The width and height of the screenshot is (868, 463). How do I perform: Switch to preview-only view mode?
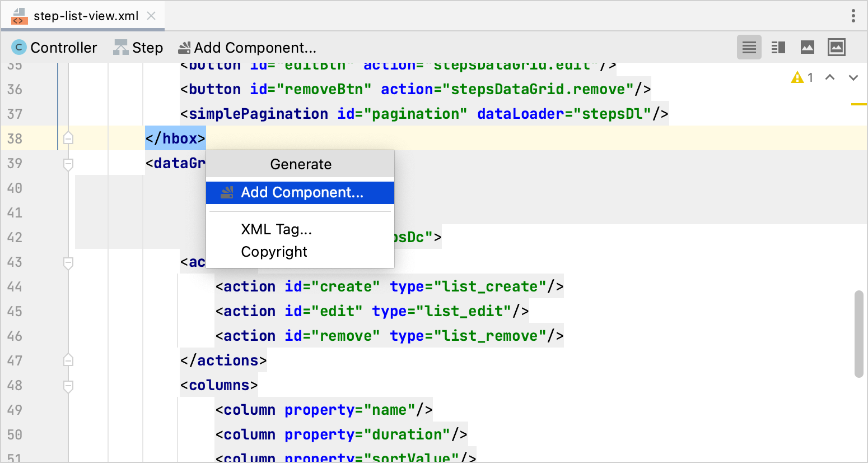point(808,48)
